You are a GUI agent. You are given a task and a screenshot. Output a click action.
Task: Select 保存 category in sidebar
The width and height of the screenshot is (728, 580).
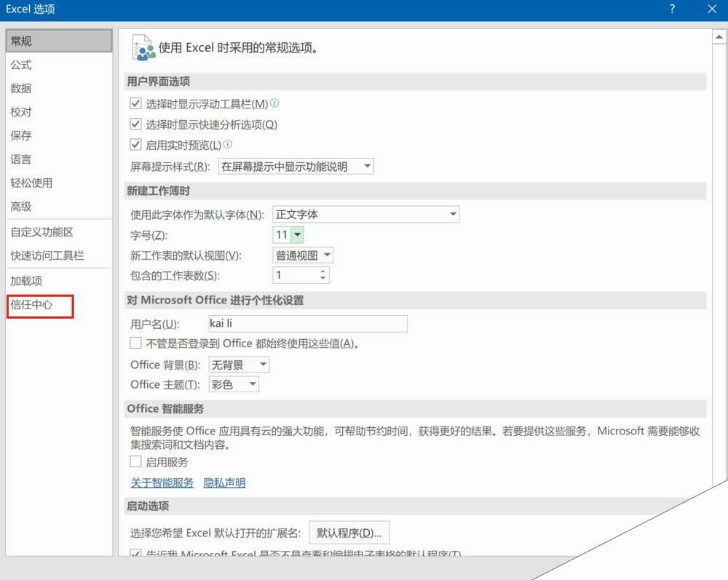click(59, 135)
